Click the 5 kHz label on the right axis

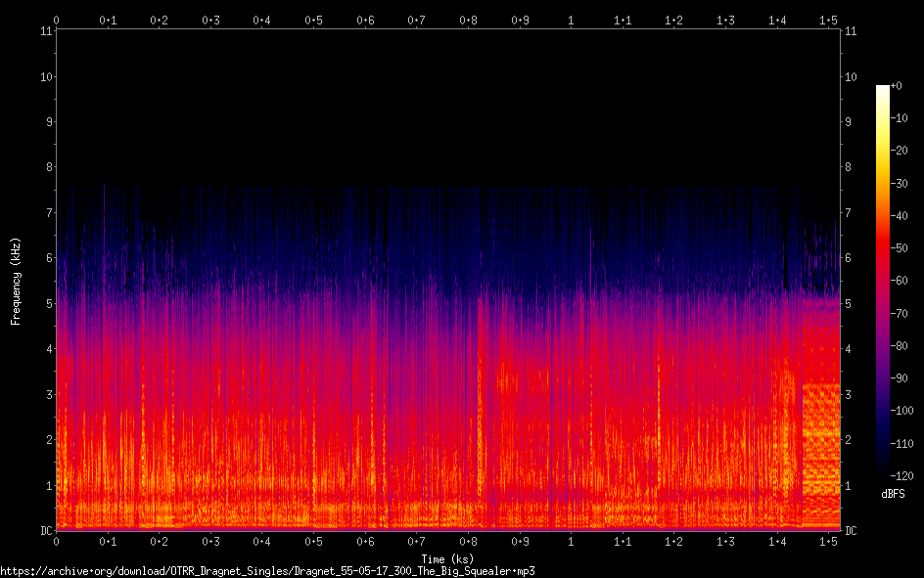pyautogui.click(x=849, y=304)
